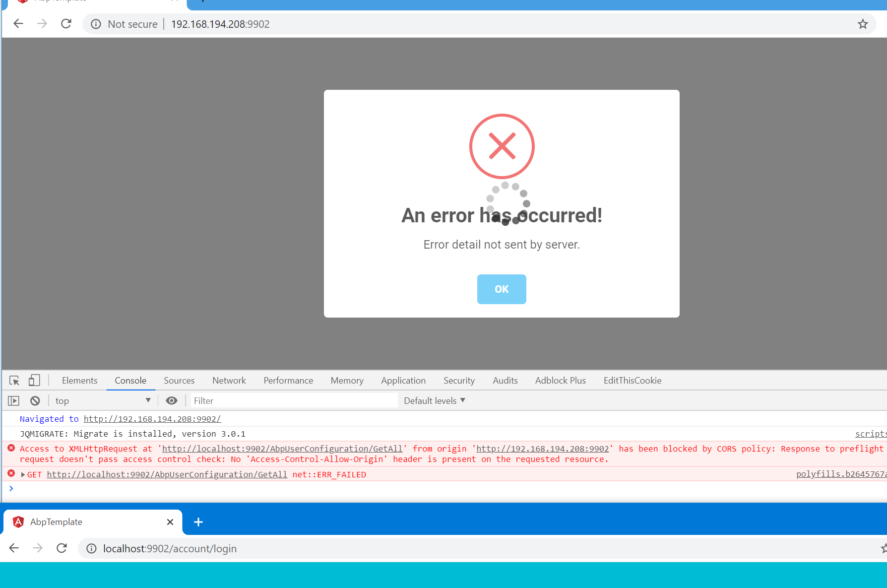Select the Inspect Element cursor tool
887x588 pixels.
point(13,380)
